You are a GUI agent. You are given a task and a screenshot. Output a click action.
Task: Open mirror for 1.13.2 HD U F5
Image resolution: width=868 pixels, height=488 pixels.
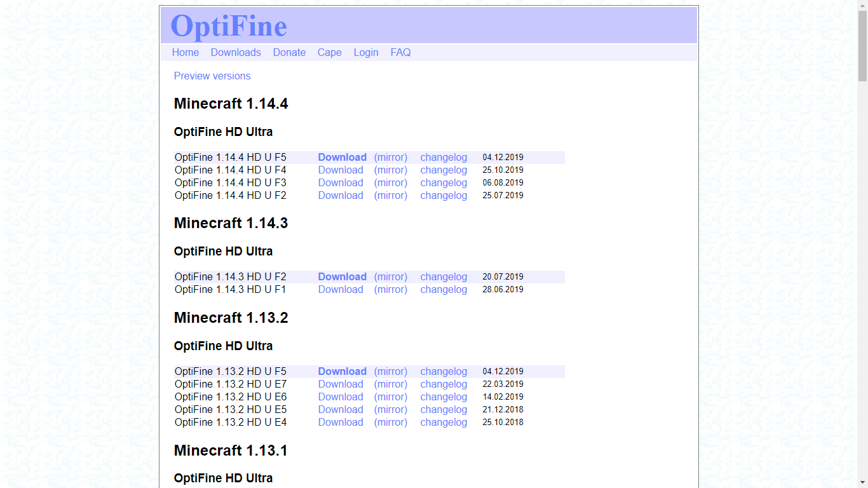point(391,372)
